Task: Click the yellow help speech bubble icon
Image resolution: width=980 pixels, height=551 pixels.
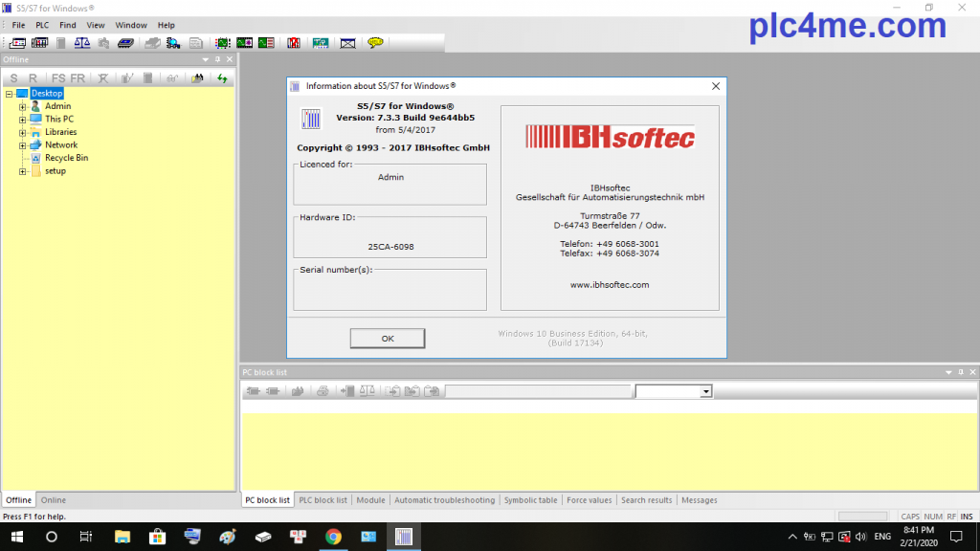Action: click(375, 43)
